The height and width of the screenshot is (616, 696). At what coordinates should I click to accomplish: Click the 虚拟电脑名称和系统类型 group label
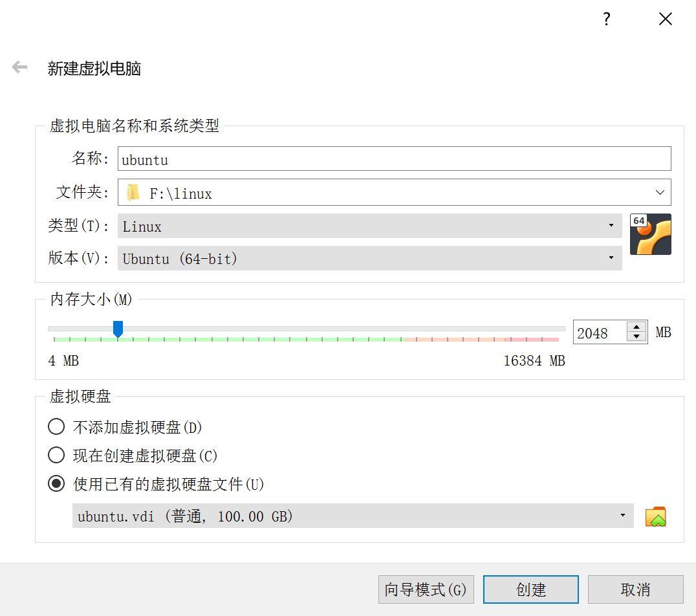coord(134,126)
